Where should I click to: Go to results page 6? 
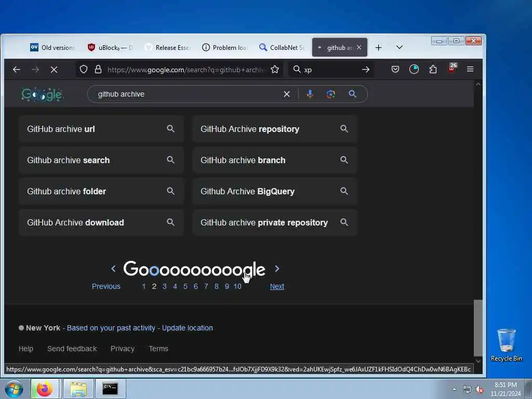tap(196, 286)
